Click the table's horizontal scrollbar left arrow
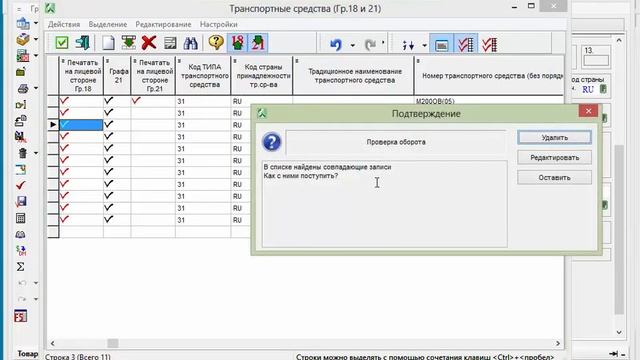 click(x=52, y=344)
